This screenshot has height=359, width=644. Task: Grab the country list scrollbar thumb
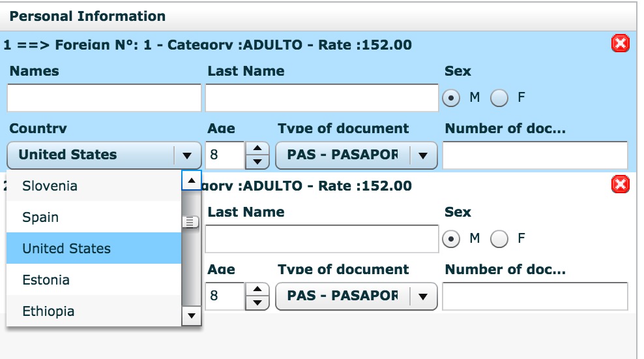click(190, 223)
